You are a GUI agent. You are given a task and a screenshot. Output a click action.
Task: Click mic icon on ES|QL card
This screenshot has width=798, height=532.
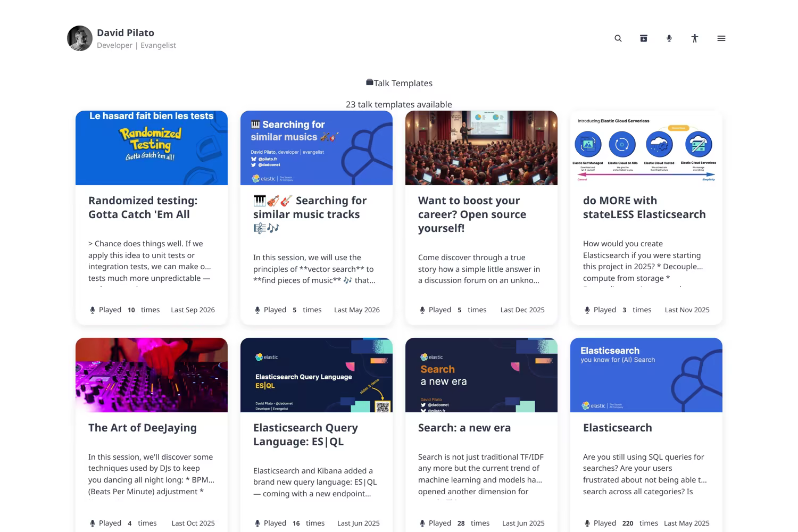[257, 523]
